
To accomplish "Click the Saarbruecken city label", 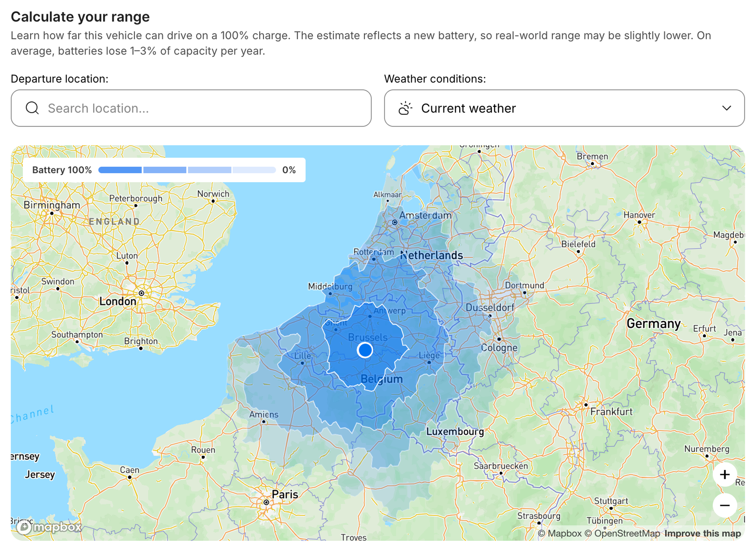I will pyautogui.click(x=501, y=466).
